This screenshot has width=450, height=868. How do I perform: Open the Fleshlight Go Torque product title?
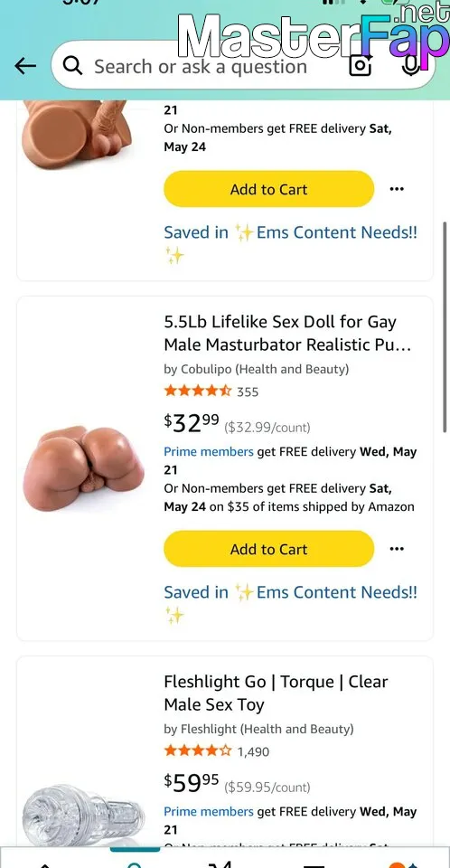click(276, 693)
